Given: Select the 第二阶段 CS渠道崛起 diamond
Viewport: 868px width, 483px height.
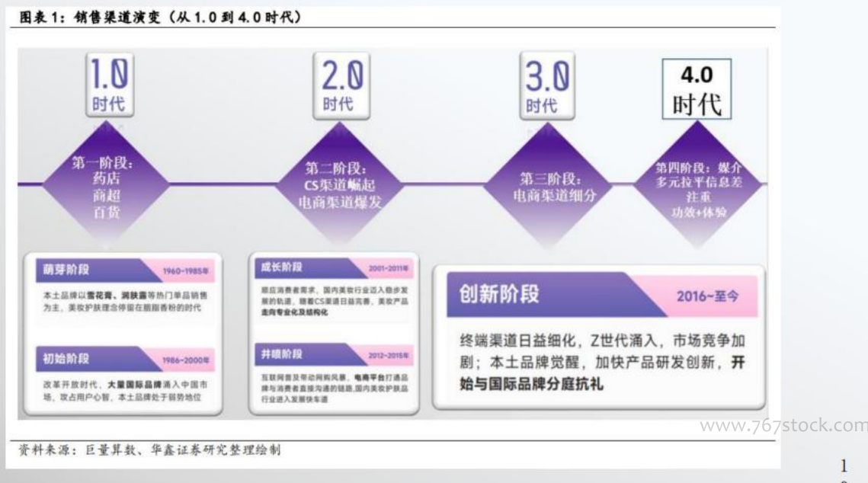Looking at the screenshot, I should coord(338,187).
